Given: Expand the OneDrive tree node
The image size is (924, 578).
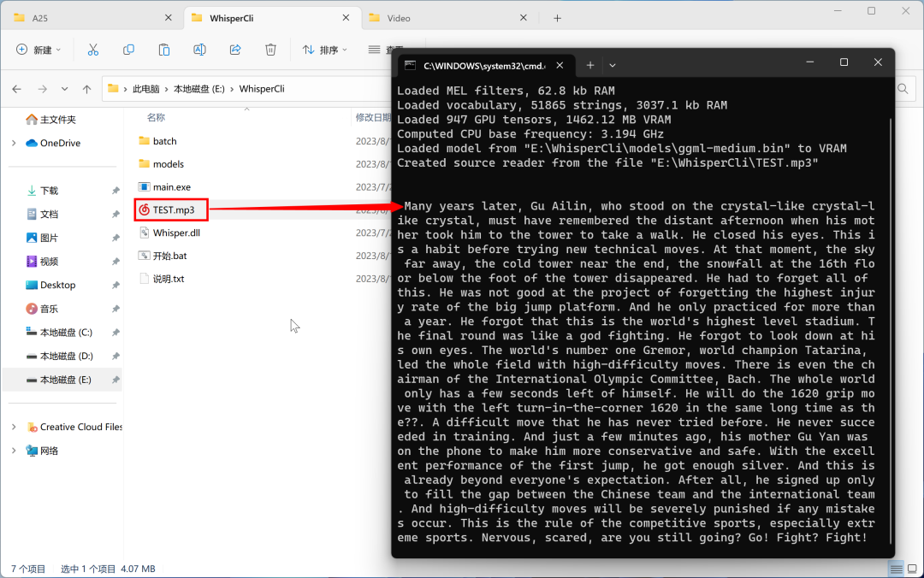Looking at the screenshot, I should (x=14, y=143).
